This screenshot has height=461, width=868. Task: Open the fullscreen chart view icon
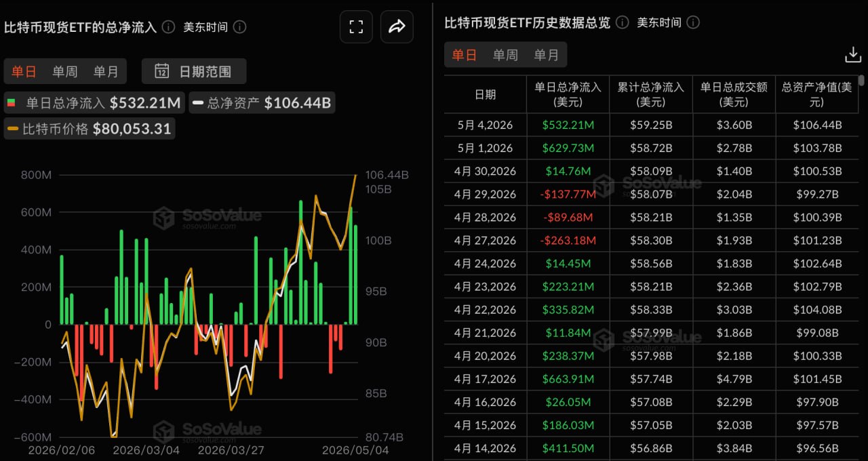356,27
